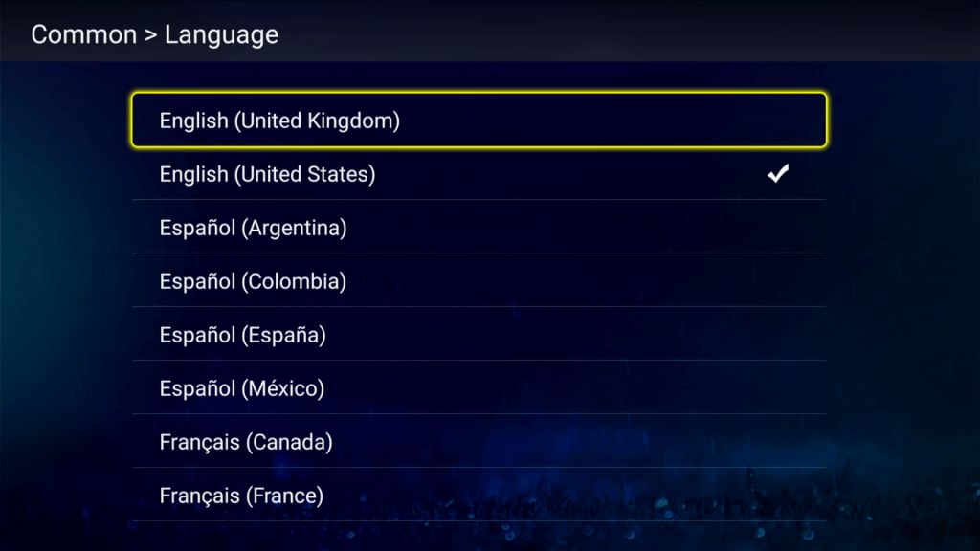Pick the Argentine Spanish list entry

click(x=479, y=229)
